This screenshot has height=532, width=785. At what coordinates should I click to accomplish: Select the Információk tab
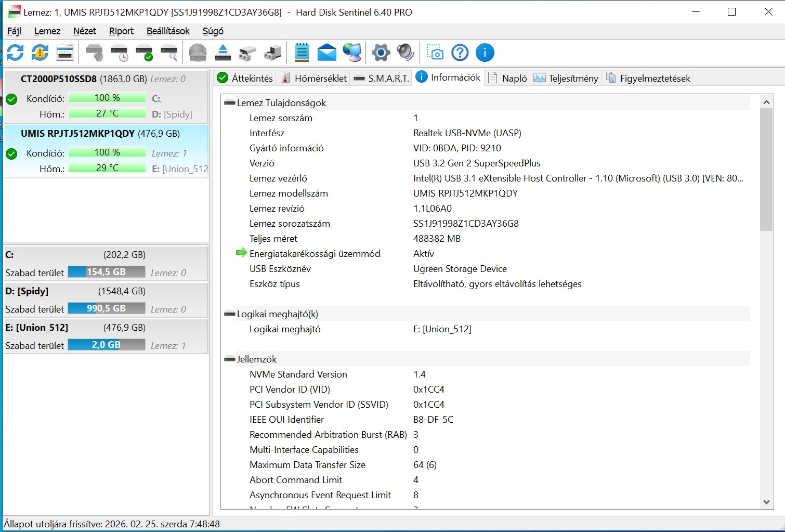click(x=448, y=77)
